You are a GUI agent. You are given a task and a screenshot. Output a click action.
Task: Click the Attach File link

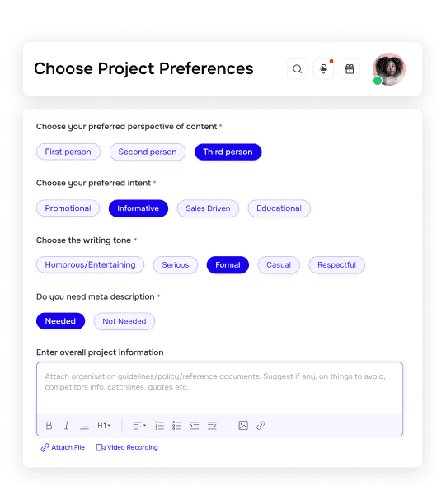click(x=63, y=447)
